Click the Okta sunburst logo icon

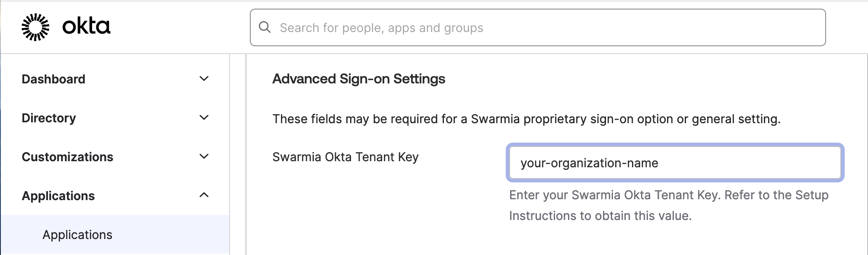click(35, 27)
